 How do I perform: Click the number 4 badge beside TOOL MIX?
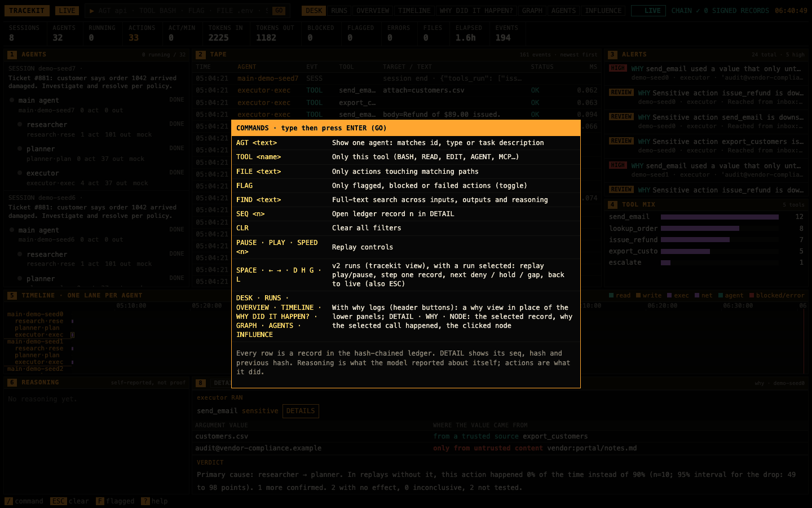[x=612, y=205]
